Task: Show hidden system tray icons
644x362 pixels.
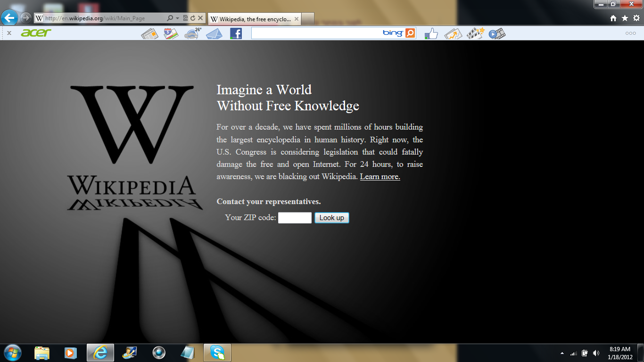Action: tap(562, 353)
